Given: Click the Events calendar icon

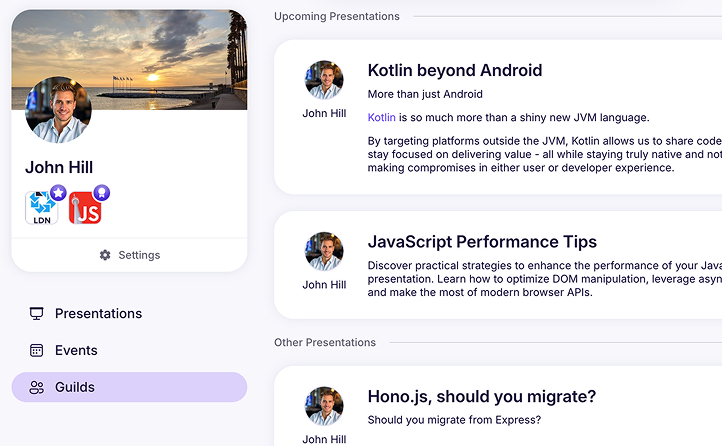Looking at the screenshot, I should 37,351.
